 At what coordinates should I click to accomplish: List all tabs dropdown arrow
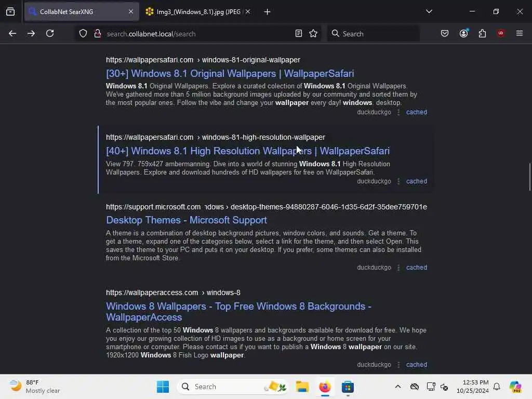pos(429,11)
